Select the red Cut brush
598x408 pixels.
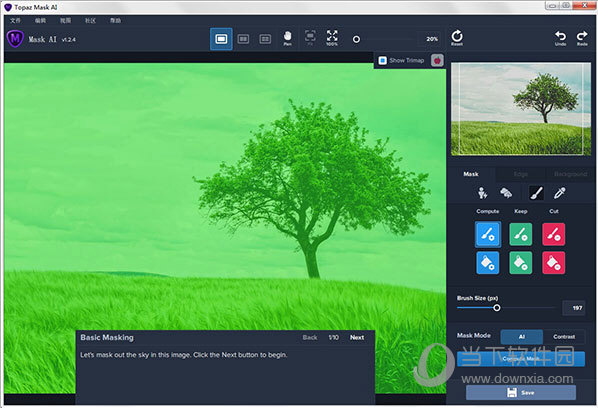tap(554, 234)
